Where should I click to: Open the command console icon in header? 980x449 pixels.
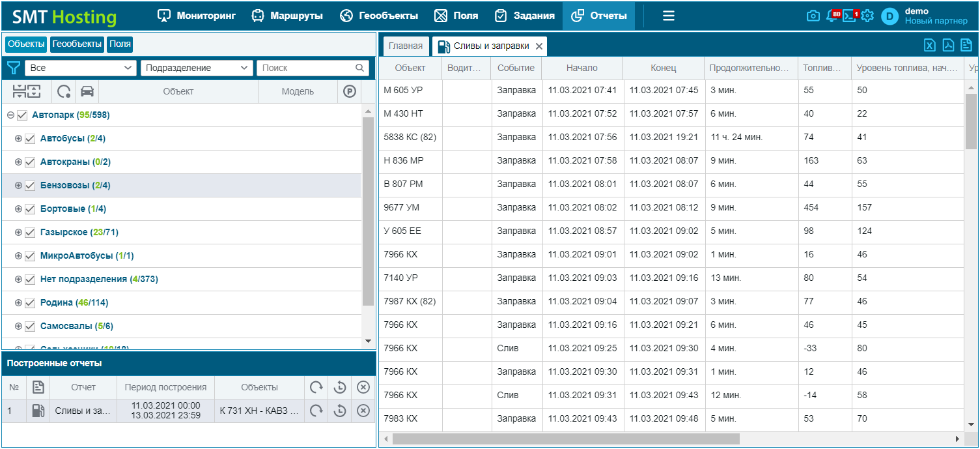[x=849, y=16]
